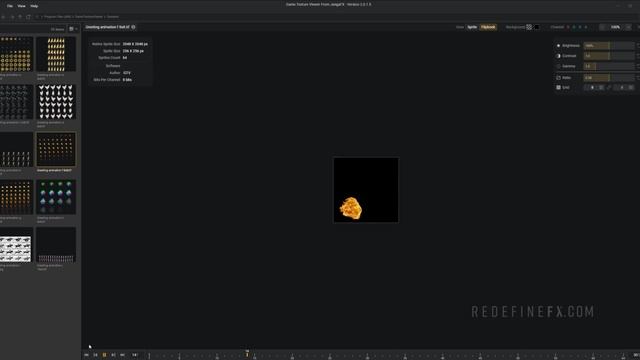The height and width of the screenshot is (360, 640).
Task: Pause flipbook playback
Action: coord(104,355)
